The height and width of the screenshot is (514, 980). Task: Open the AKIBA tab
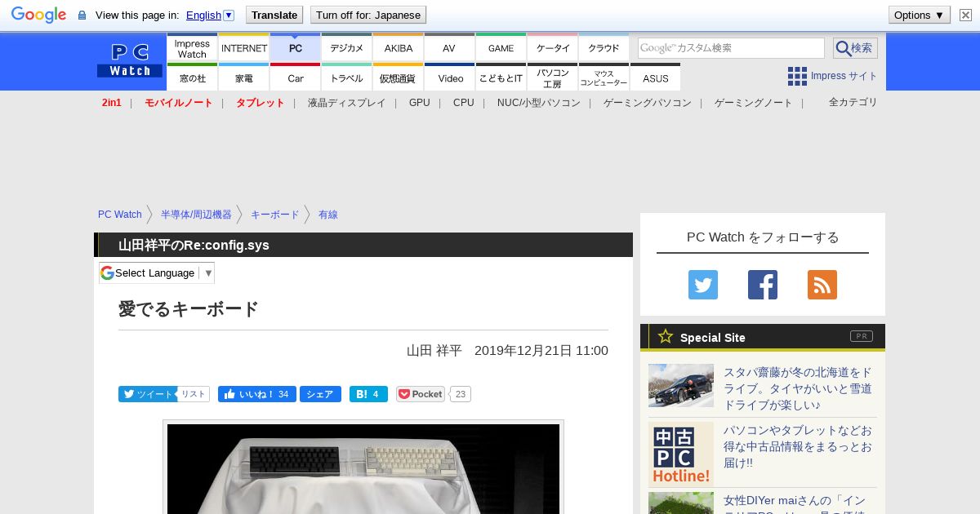(398, 48)
